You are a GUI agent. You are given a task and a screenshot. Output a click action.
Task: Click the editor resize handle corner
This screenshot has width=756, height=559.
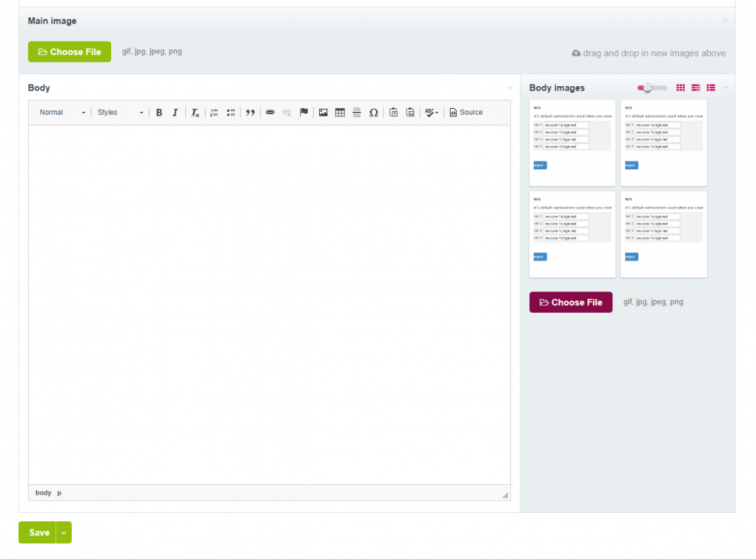pyautogui.click(x=505, y=495)
